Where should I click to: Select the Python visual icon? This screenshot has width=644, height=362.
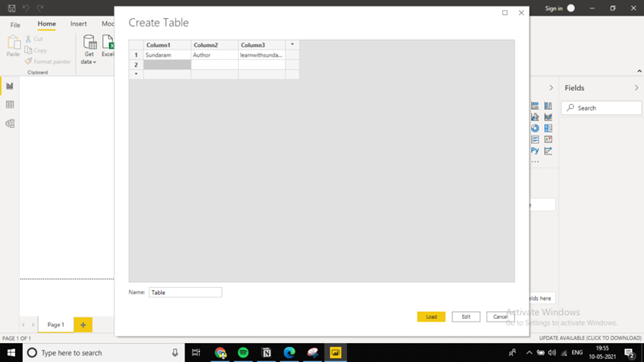(535, 151)
